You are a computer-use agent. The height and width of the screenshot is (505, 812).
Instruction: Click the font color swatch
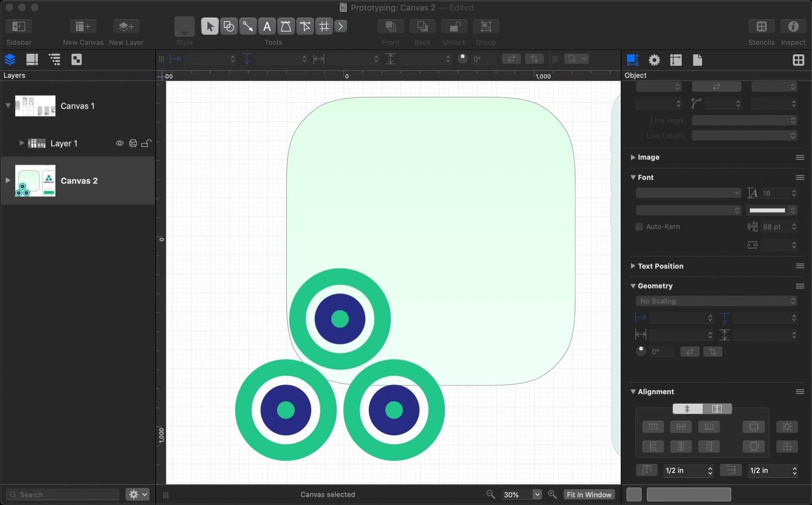point(767,210)
